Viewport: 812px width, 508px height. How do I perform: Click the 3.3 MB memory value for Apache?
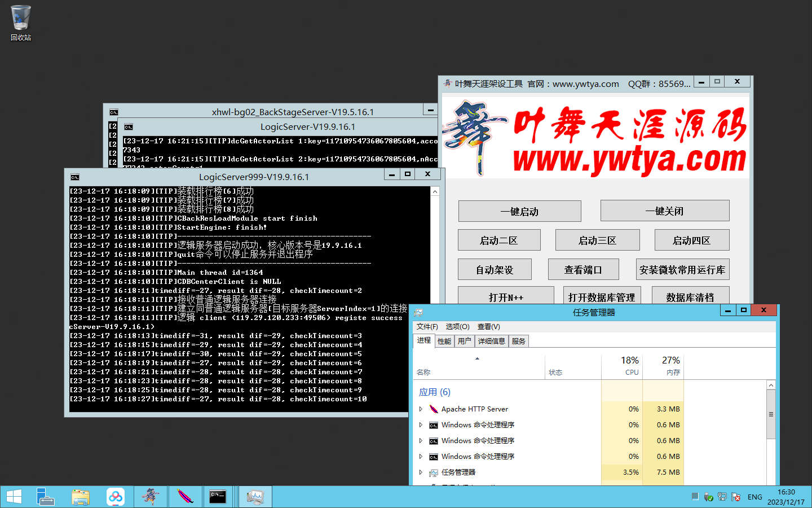668,409
